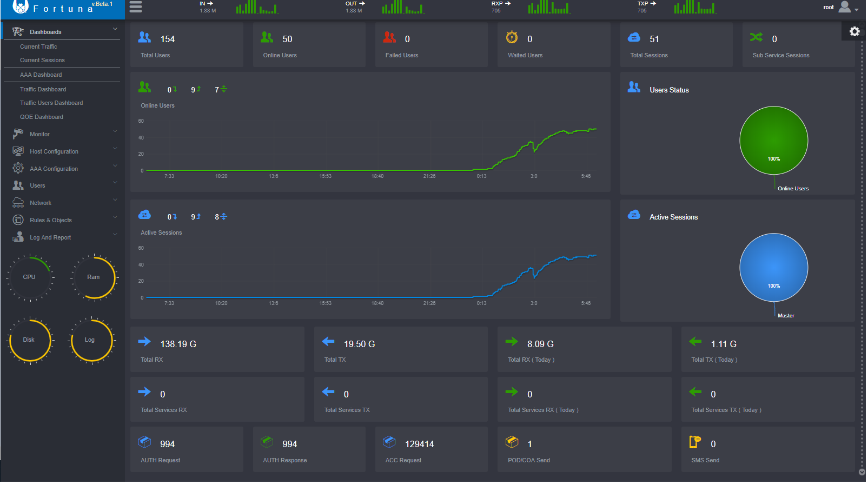
Task: Click the Active Sessions panel cloud icon
Action: point(634,215)
